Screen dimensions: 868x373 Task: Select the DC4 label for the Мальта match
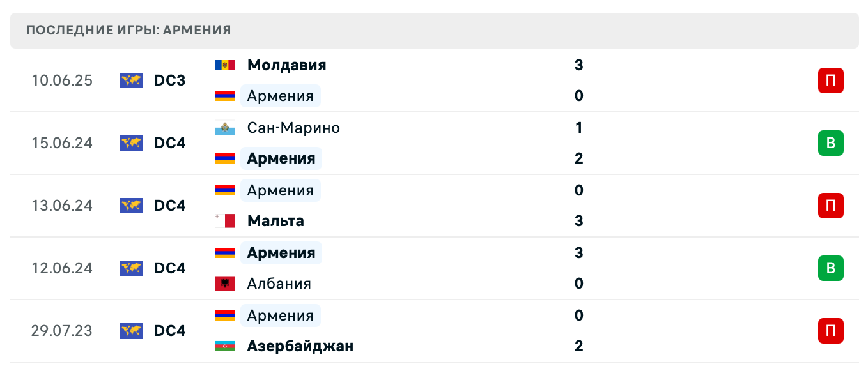(169, 206)
